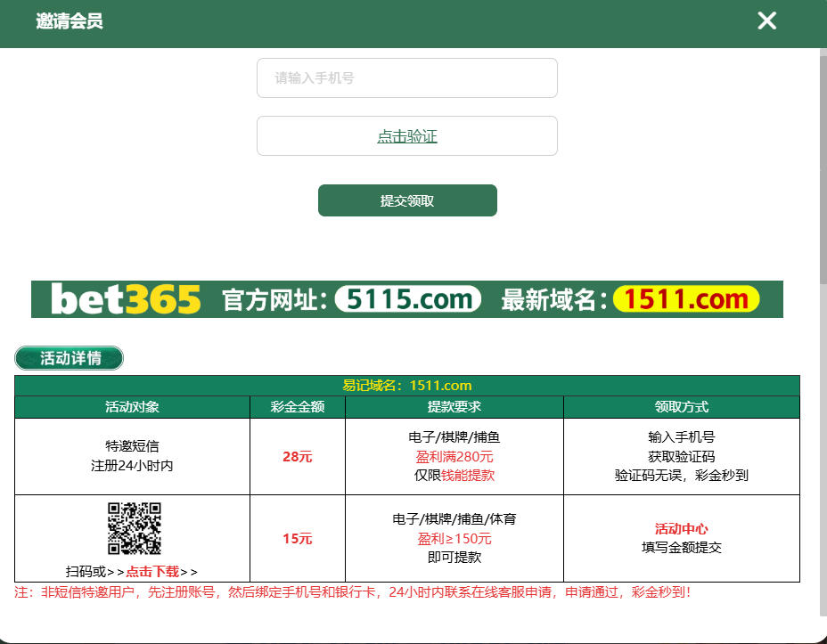This screenshot has height=644, width=827.
Task: Click the 活动详情 badge
Action: (70, 358)
